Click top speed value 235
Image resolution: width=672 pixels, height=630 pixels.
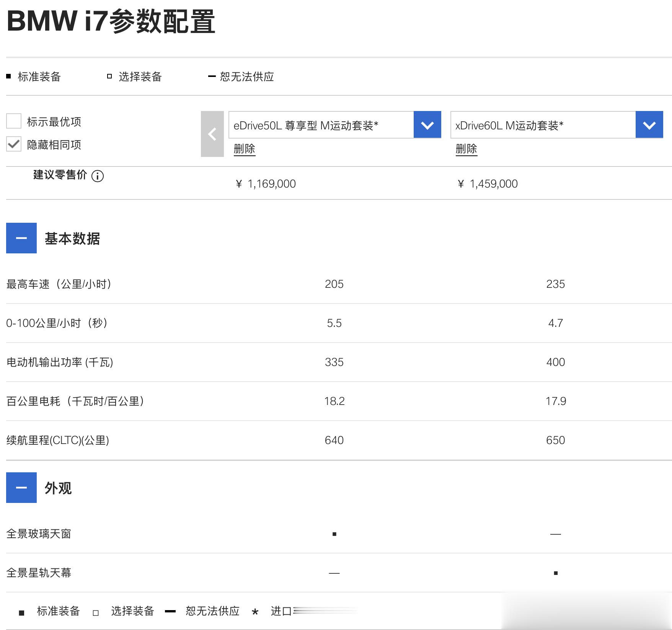[556, 284]
